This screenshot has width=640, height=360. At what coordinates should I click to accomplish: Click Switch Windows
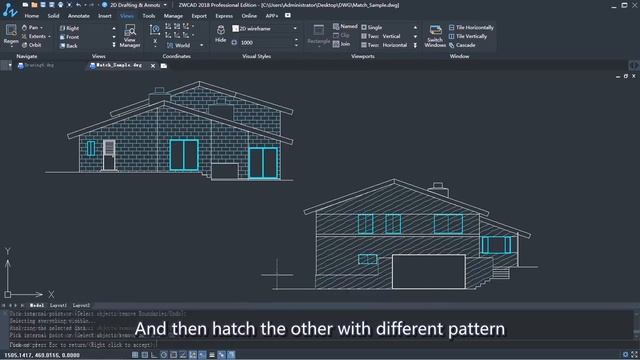(x=435, y=36)
